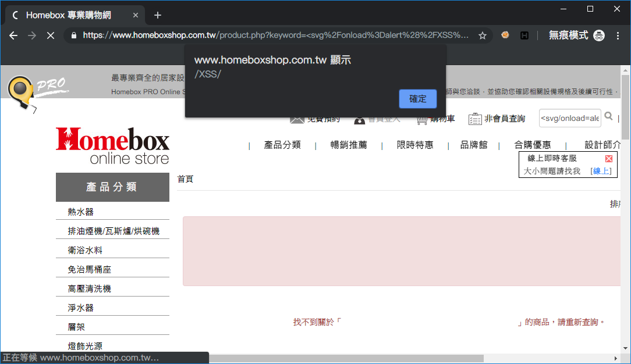The width and height of the screenshot is (631, 364).
Task: Click 首頁 breadcrumb link
Action: (x=186, y=179)
